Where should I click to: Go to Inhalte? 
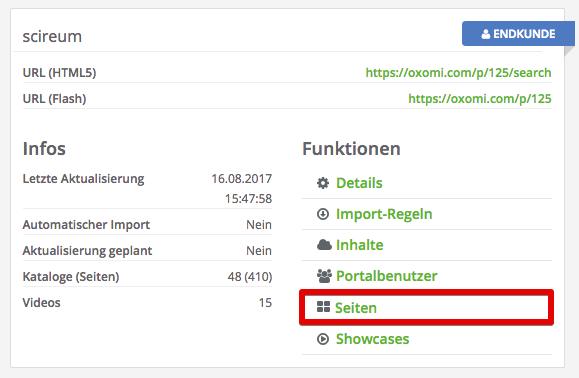[x=360, y=245]
